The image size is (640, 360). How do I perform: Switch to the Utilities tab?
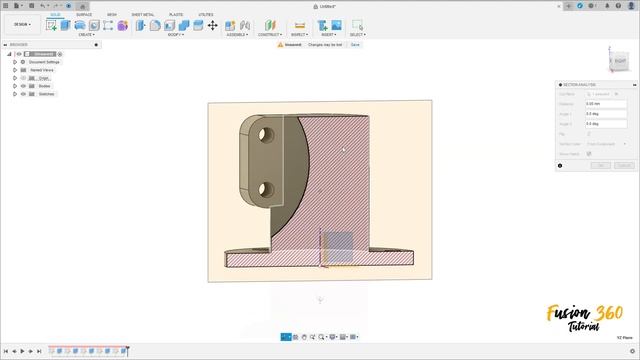(x=206, y=15)
